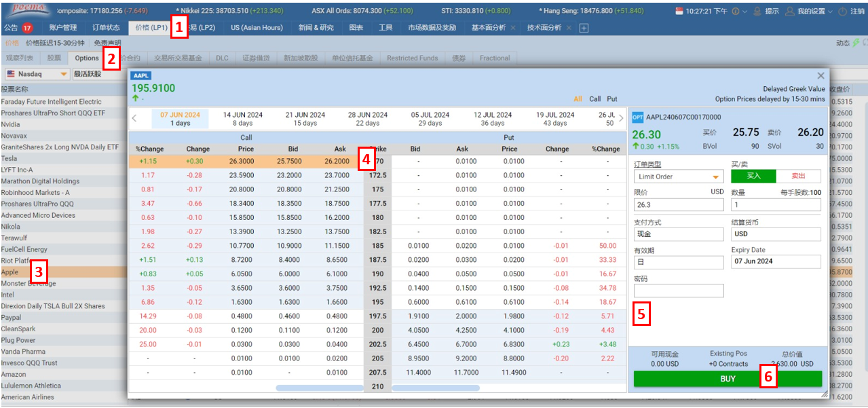Screen dimensions: 868x408
Task: Open the 新闻 & 研究 tab
Action: click(316, 28)
